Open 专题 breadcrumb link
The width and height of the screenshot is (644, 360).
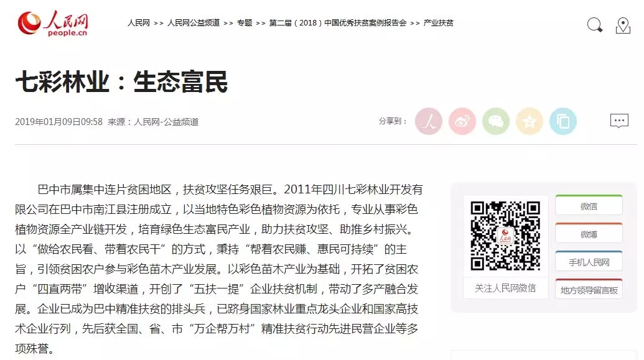pyautogui.click(x=245, y=23)
